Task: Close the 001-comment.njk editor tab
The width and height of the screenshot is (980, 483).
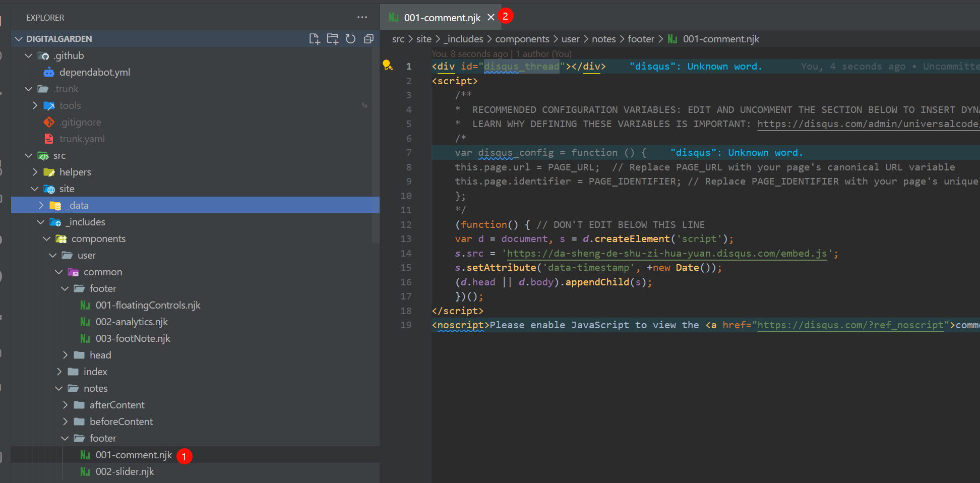Action: coord(491,17)
